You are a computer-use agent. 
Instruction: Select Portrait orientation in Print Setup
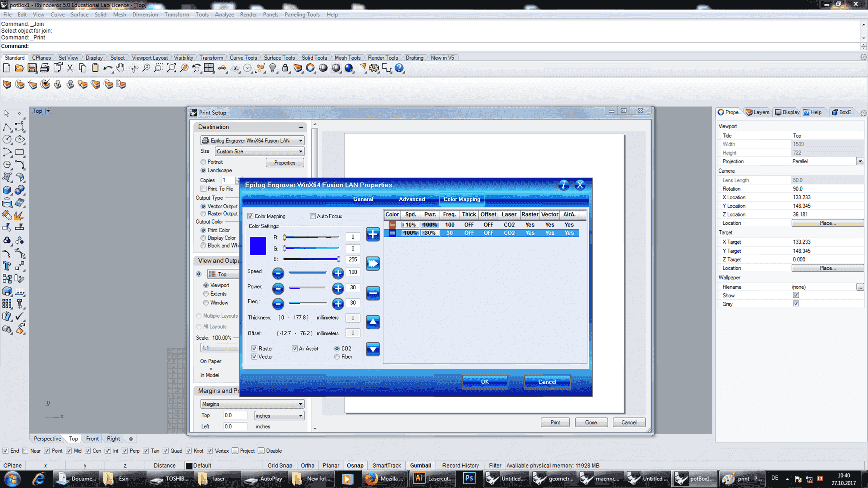coord(203,162)
